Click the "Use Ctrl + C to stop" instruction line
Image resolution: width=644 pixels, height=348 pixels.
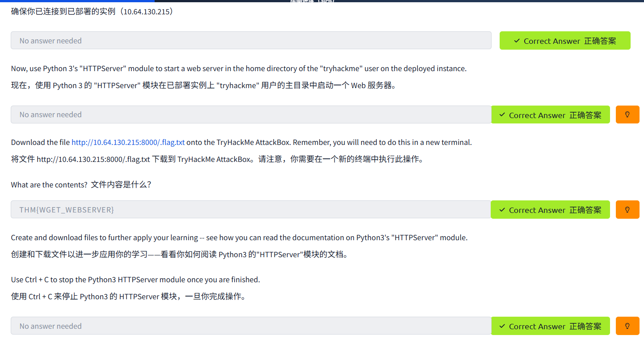(x=135, y=280)
